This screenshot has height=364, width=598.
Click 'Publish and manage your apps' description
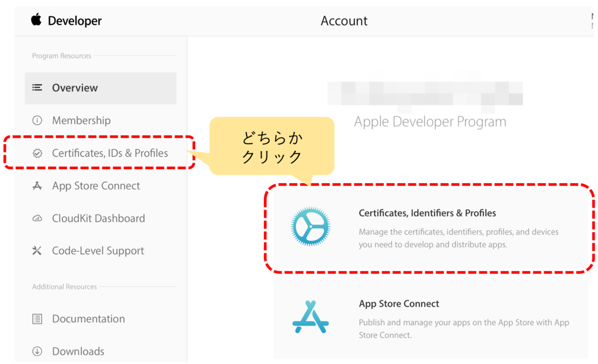click(464, 328)
